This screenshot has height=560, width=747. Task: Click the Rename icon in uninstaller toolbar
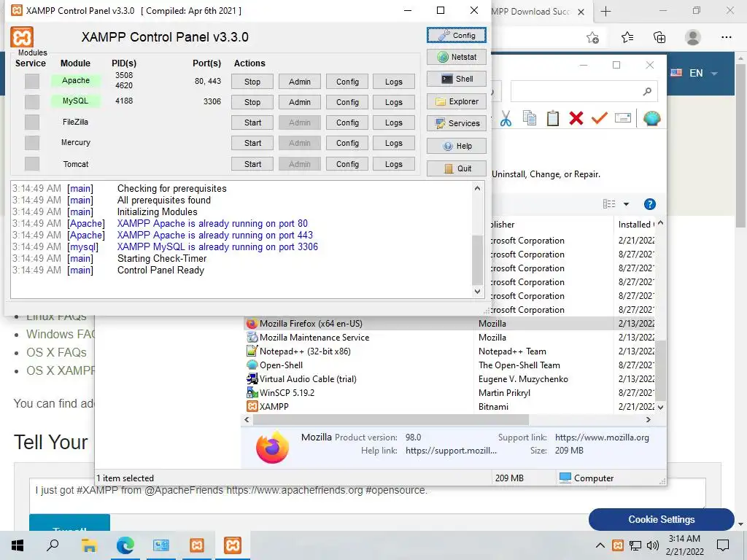click(623, 117)
